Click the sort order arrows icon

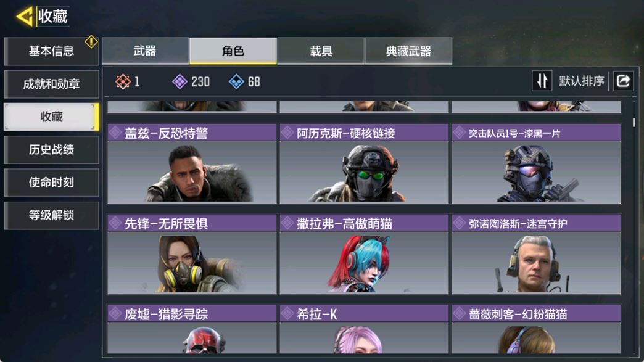click(x=542, y=81)
